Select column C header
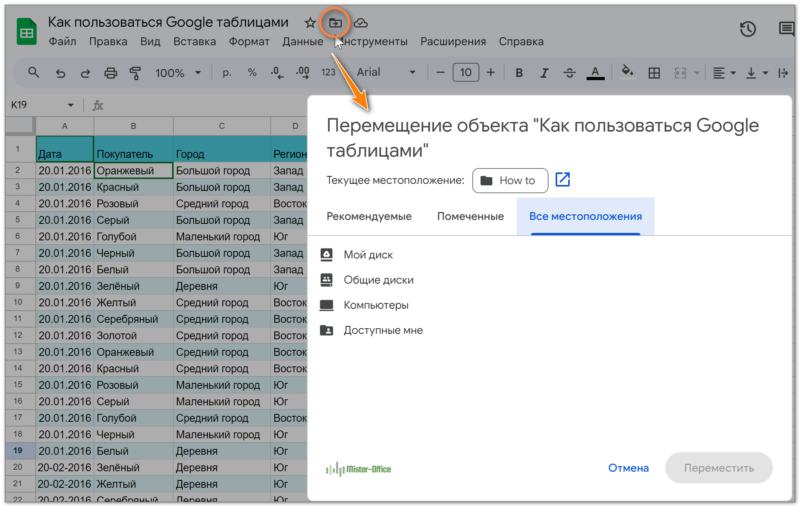 click(221, 125)
